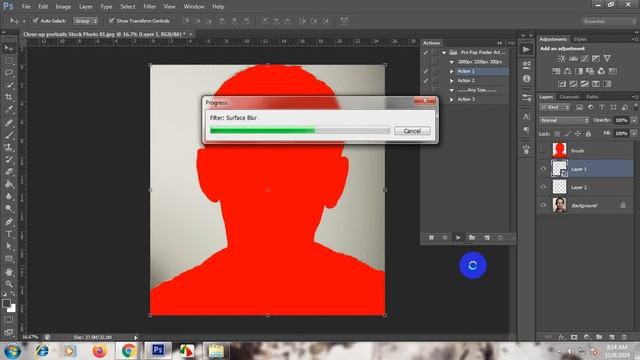Open the Opacity slider dropdown arrow
This screenshot has width=640, height=360.
tap(634, 120)
